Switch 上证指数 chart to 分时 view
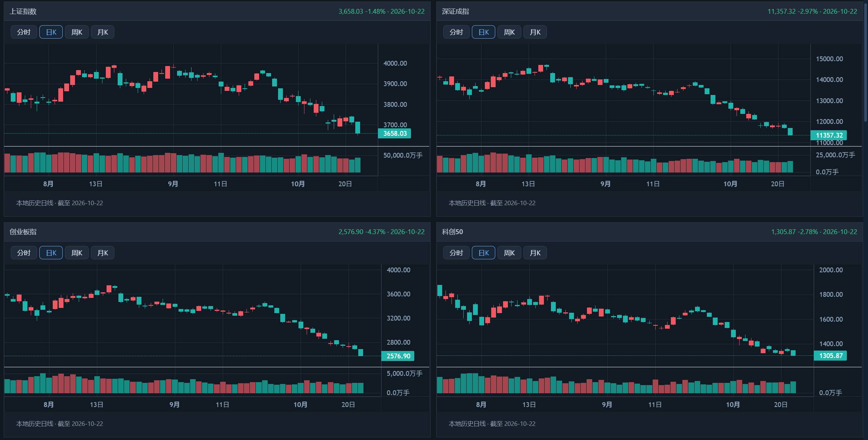 24,32
